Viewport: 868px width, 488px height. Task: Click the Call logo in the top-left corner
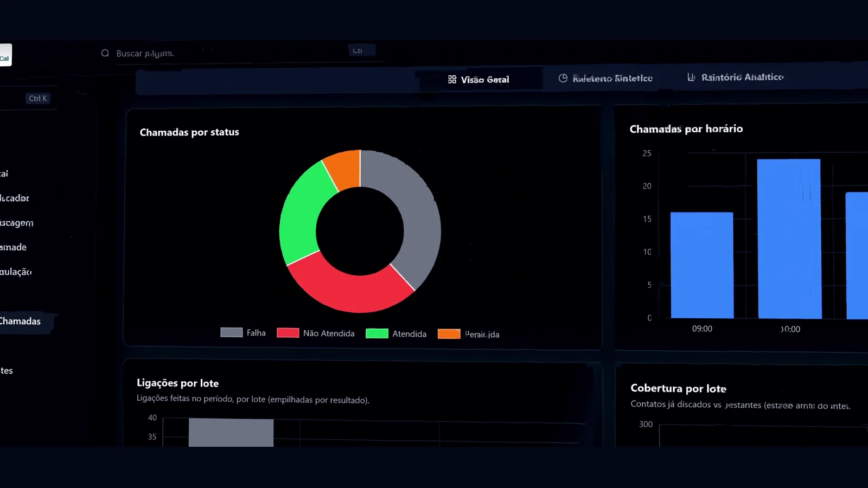[5, 55]
